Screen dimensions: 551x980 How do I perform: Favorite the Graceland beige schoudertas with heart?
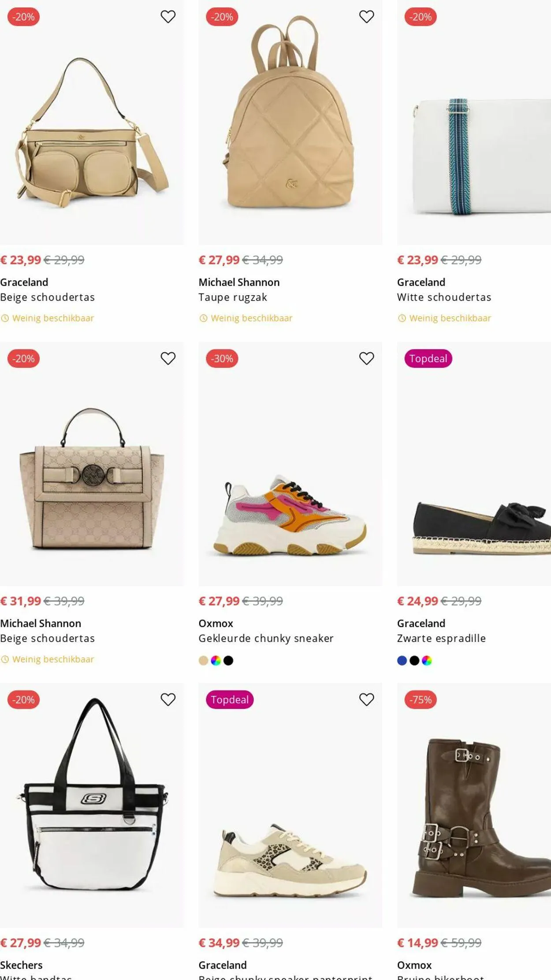point(168,17)
